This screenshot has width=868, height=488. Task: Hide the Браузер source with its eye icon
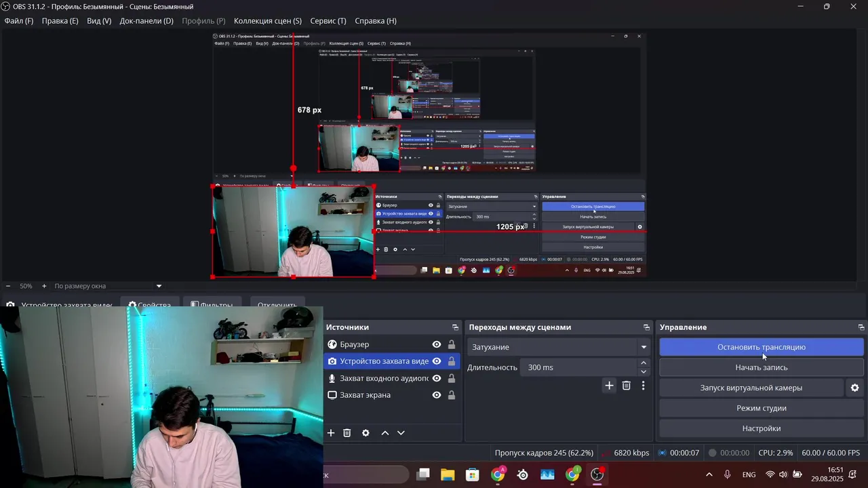click(437, 344)
